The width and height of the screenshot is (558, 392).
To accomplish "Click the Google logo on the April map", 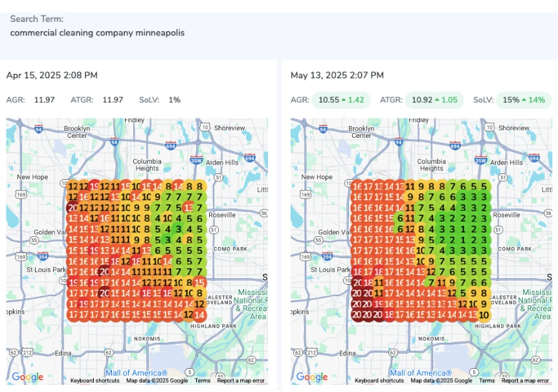I will [x=27, y=377].
